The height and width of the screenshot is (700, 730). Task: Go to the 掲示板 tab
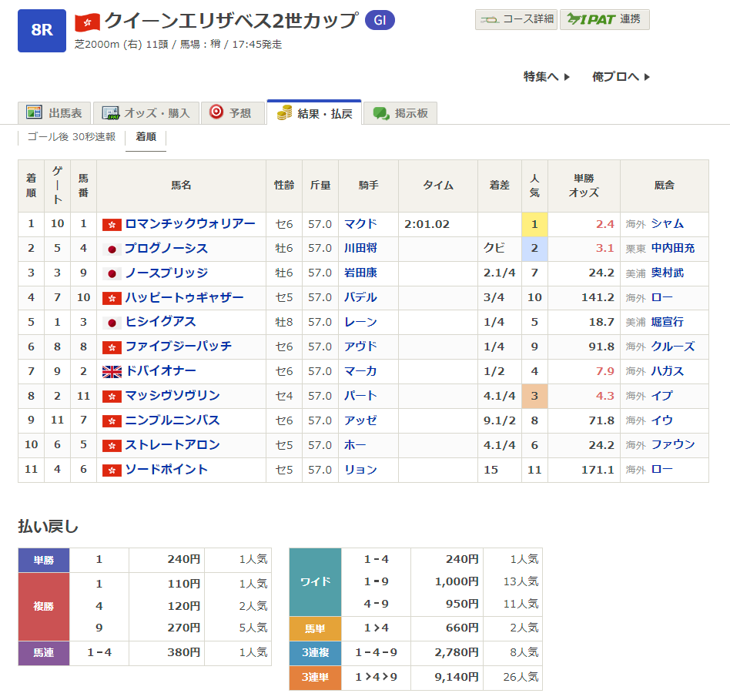400,112
